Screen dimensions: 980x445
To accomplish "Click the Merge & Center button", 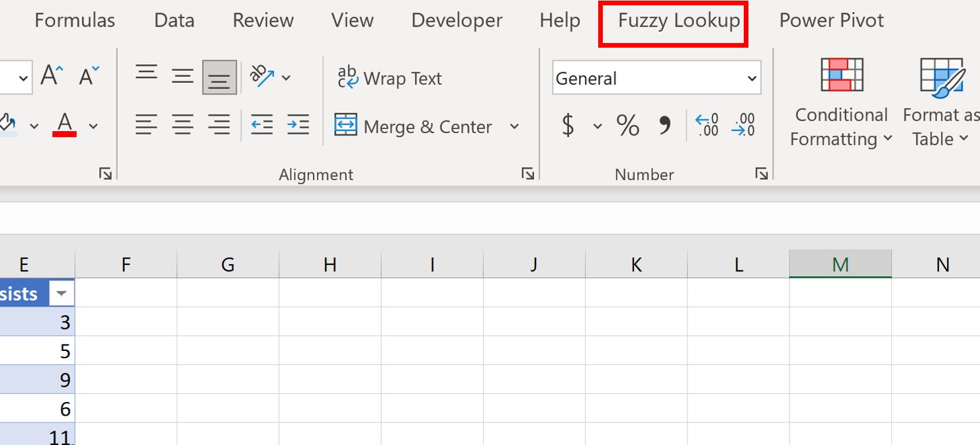I will (414, 126).
